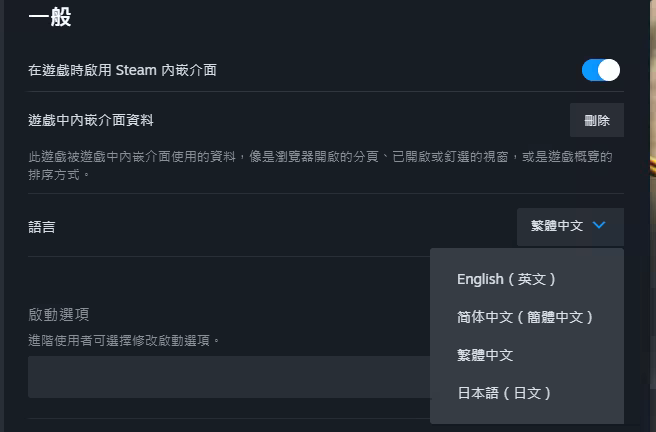Disable the Steam 內嵌介面 overlay switch
The width and height of the screenshot is (656, 432).
pos(600,70)
